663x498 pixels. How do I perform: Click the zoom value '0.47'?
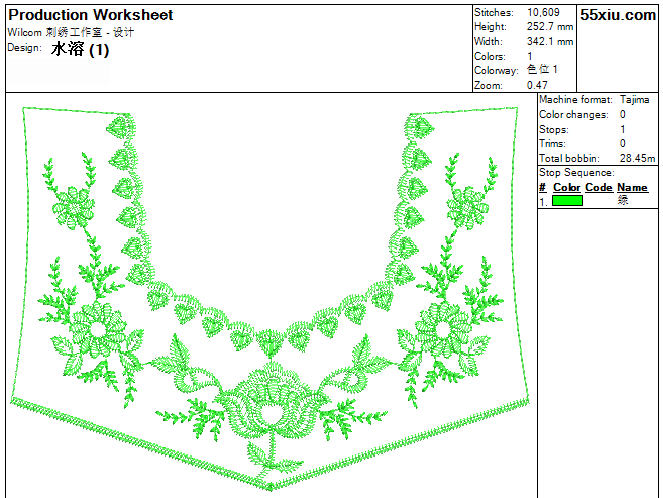click(x=537, y=85)
